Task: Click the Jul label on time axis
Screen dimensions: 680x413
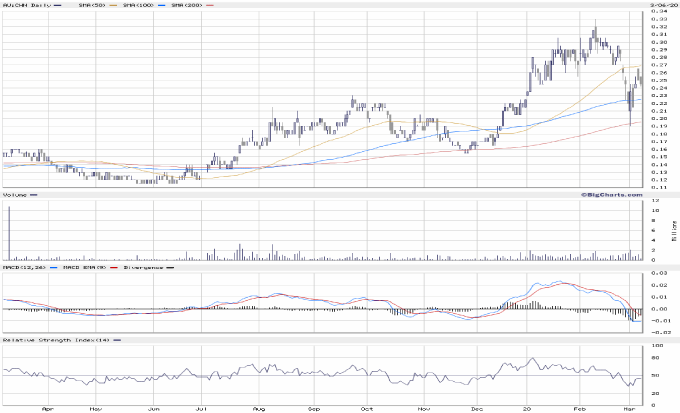Action: coord(202,408)
